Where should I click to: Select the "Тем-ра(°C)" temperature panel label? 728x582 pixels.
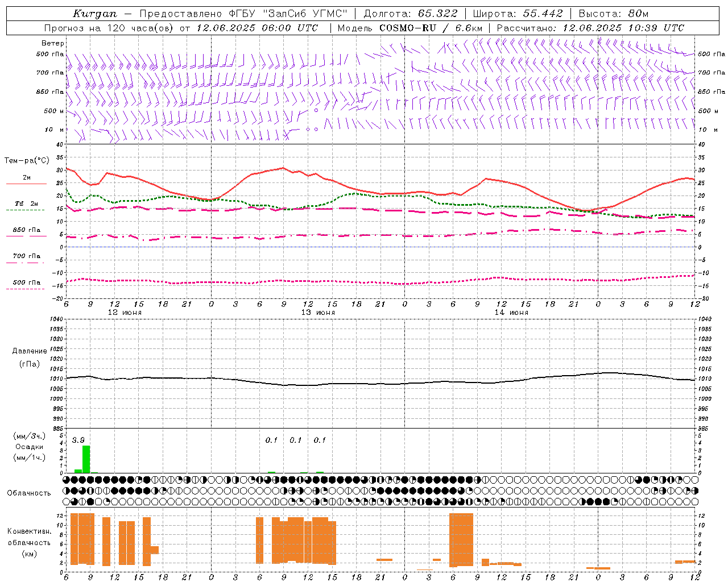[x=27, y=161]
